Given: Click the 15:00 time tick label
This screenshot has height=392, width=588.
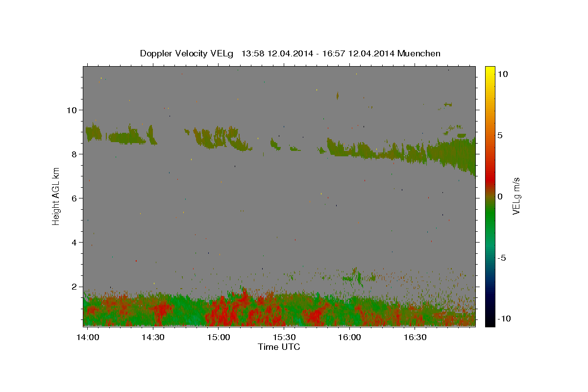Looking at the screenshot, I should (x=219, y=337).
